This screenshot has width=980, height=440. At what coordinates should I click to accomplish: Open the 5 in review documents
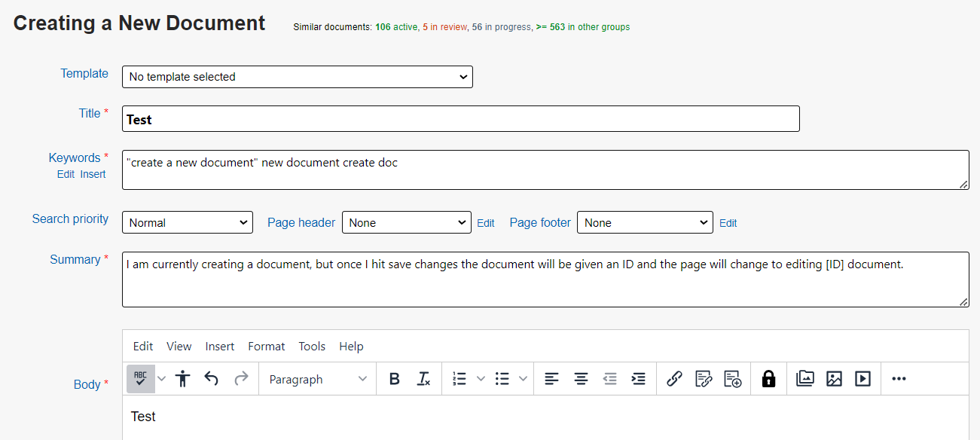444,27
